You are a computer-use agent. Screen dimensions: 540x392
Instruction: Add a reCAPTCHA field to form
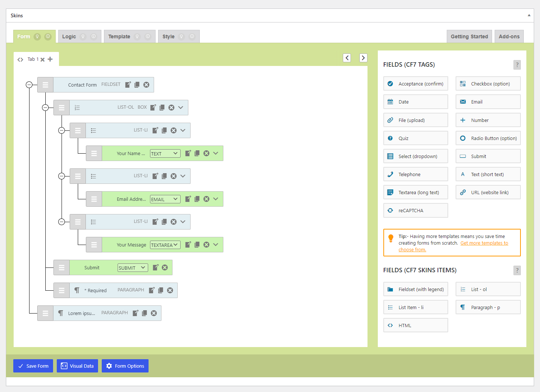(415, 210)
